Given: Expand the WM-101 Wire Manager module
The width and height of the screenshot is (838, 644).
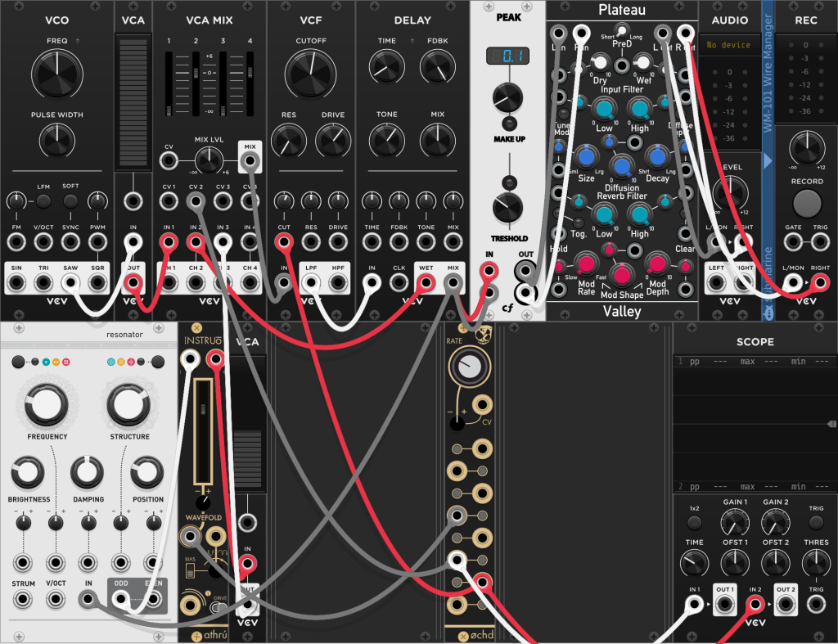Looking at the screenshot, I should tap(768, 160).
